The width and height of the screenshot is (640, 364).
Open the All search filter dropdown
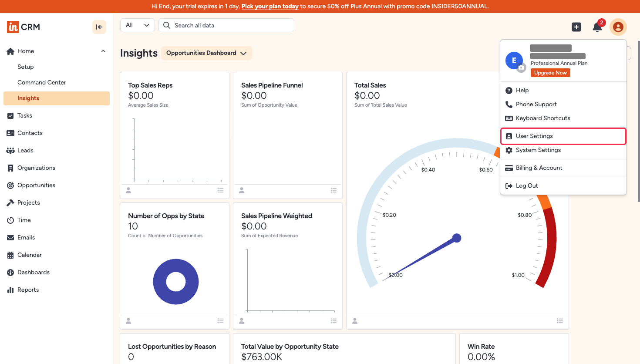coord(138,25)
